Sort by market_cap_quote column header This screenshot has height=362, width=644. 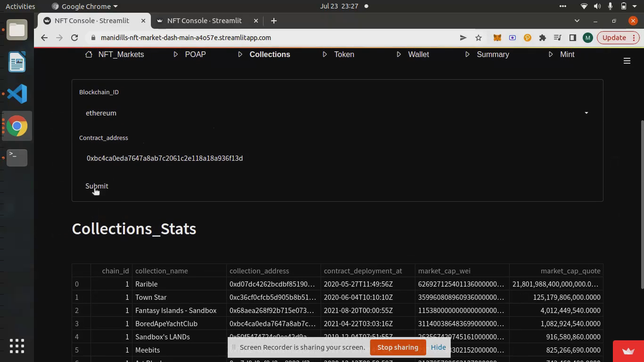(x=556, y=271)
